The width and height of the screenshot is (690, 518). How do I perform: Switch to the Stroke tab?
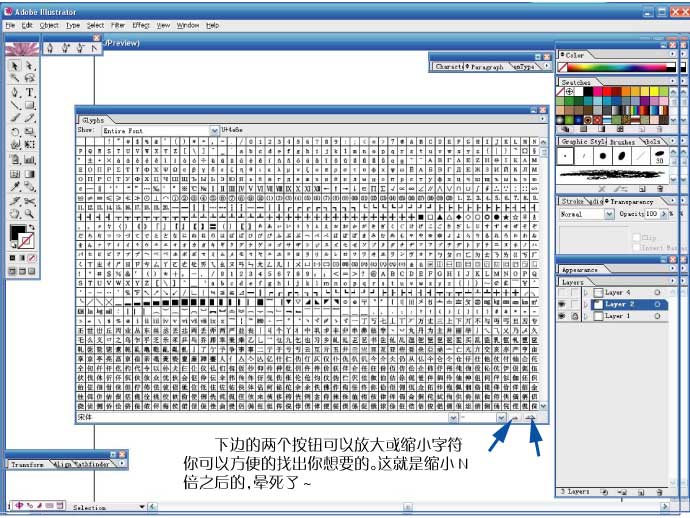[573, 201]
